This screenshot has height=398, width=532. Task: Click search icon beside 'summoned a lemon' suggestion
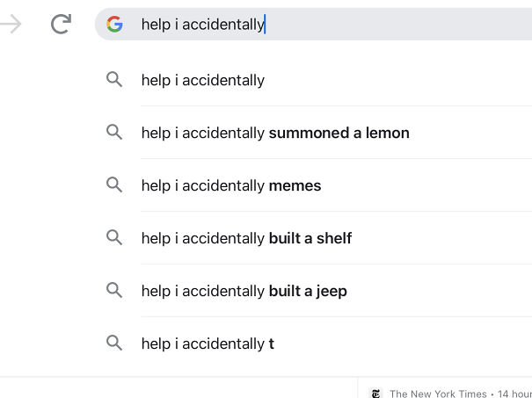click(x=114, y=133)
